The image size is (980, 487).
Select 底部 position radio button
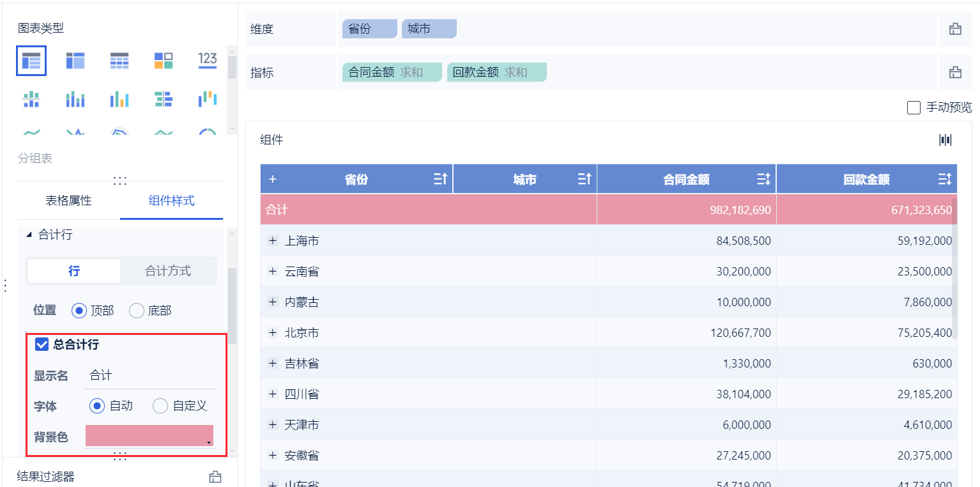pos(137,311)
